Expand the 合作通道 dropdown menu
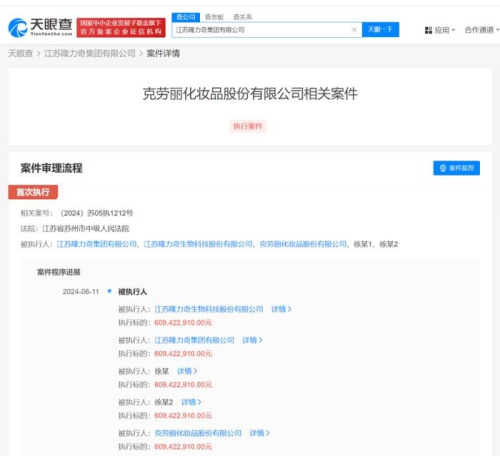 click(x=482, y=30)
